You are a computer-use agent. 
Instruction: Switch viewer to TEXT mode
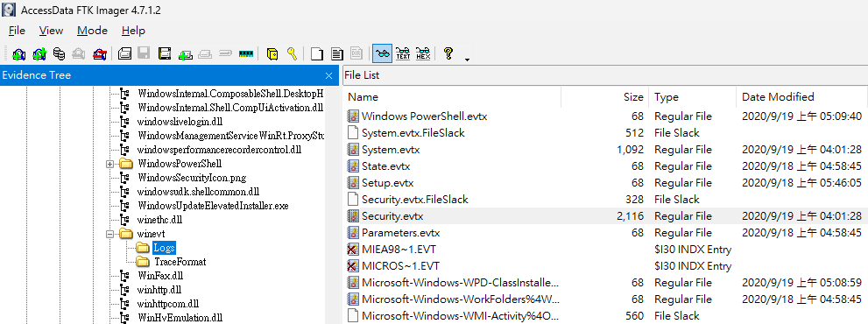(x=404, y=53)
